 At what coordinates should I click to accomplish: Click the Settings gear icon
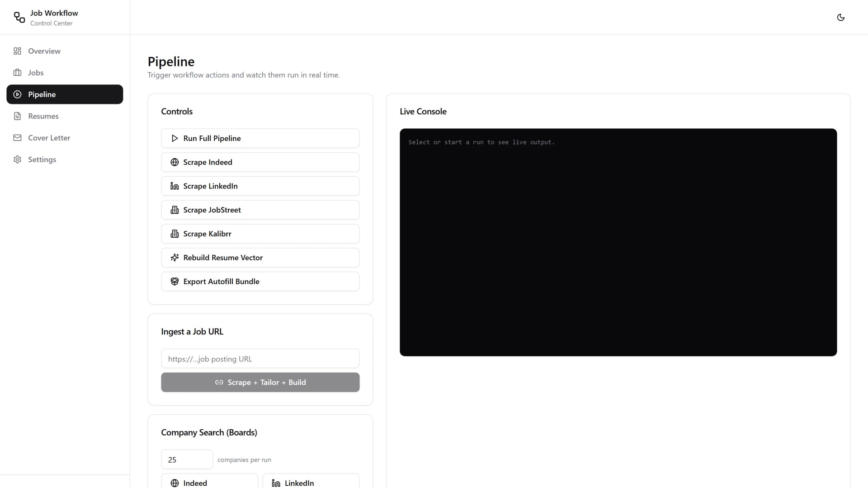pyautogui.click(x=17, y=160)
